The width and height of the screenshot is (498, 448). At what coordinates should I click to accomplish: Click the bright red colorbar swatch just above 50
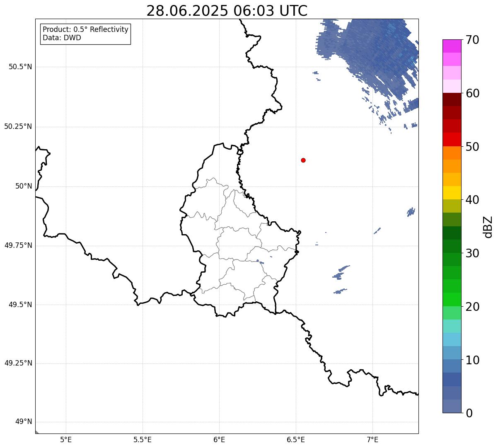pos(452,140)
